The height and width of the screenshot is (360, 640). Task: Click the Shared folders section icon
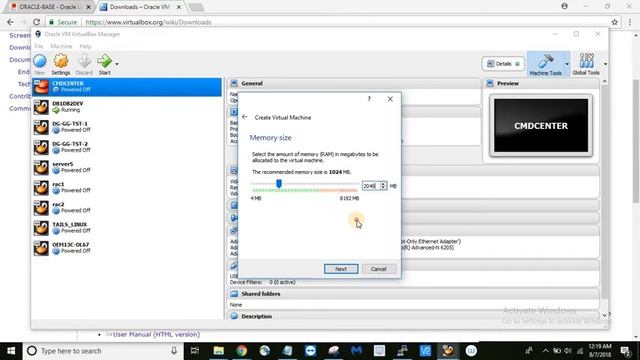(234, 294)
